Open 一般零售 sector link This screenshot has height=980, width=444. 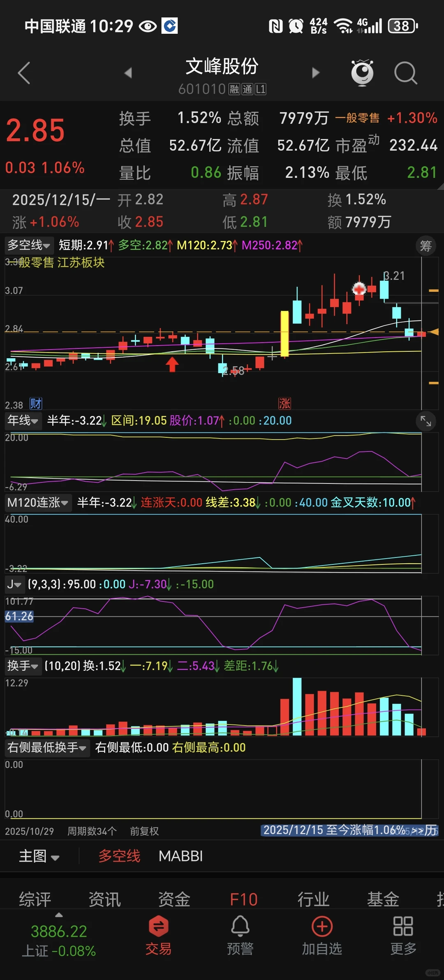(x=357, y=118)
